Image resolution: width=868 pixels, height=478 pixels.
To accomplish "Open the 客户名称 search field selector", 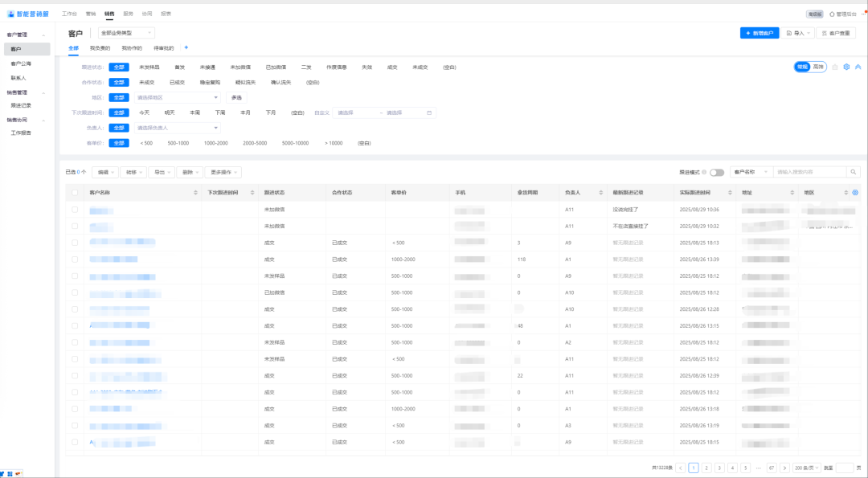I will click(751, 172).
